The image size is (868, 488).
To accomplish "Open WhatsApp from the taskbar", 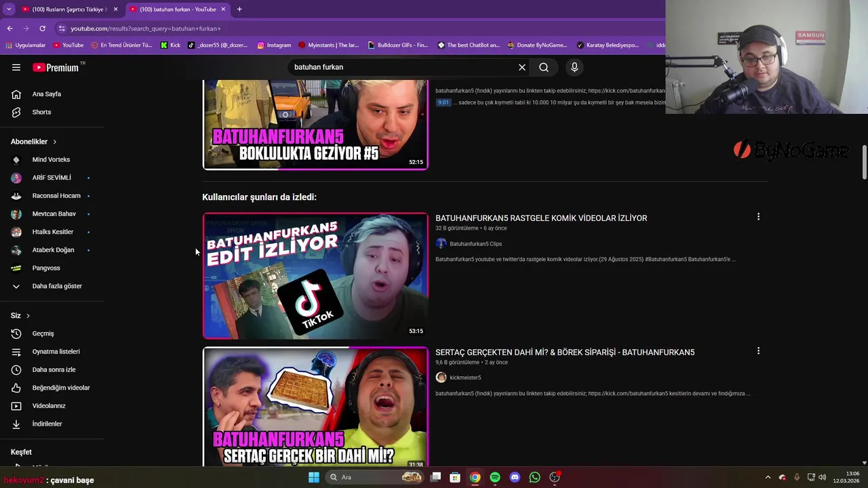I will point(535,477).
